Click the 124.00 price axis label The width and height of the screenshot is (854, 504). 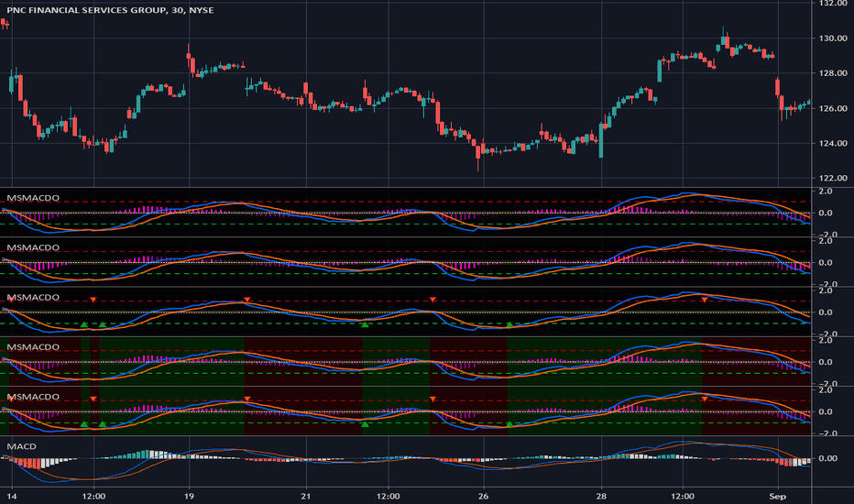coord(833,143)
